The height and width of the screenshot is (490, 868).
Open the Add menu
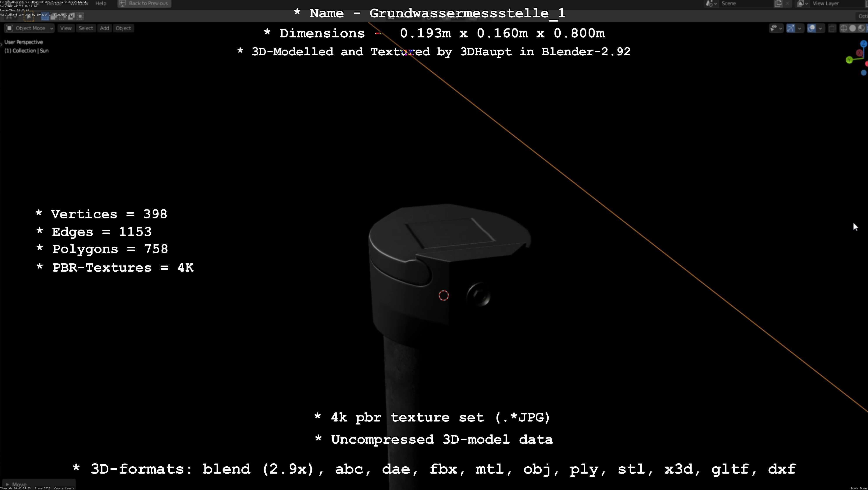click(x=104, y=28)
